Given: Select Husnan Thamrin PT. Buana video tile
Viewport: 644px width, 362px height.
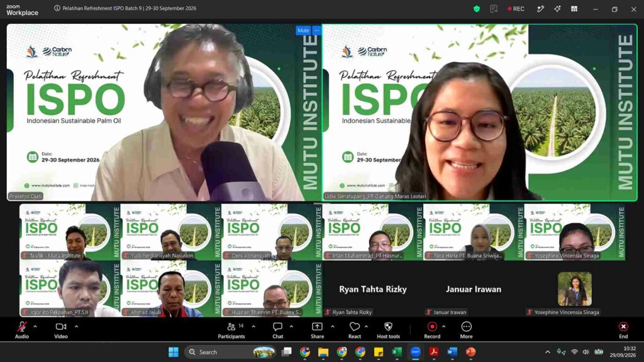Looking at the screenshot, I should tap(272, 289).
